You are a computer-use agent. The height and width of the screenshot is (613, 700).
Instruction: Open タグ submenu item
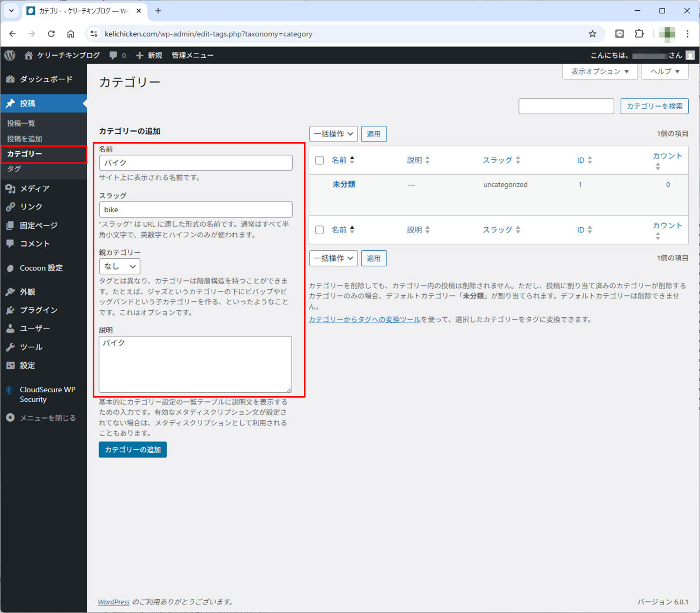(x=14, y=169)
